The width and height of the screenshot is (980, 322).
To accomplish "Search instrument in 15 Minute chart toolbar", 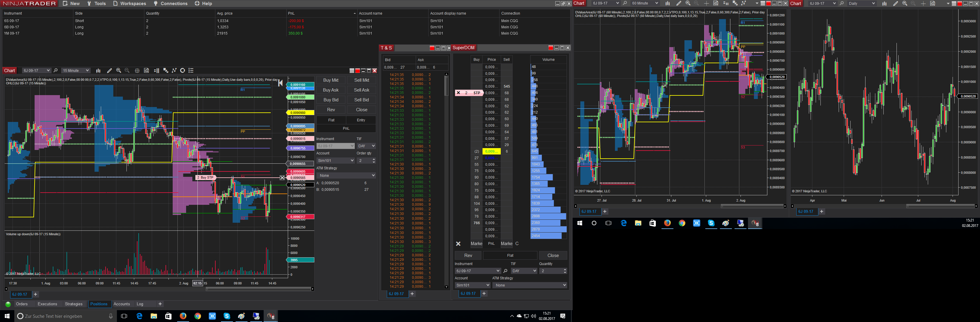I will coord(55,71).
